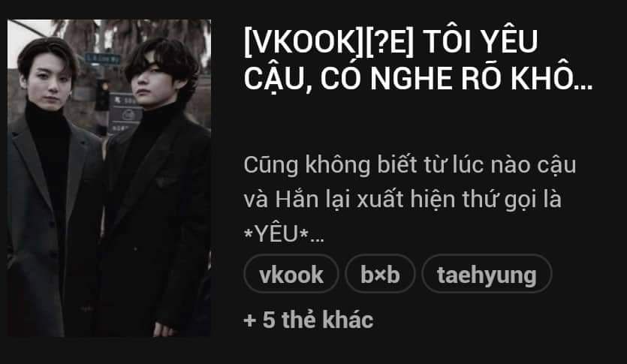Open the description starting "Cũng không biết"
Image resolution: width=627 pixels, height=364 pixels.
[410, 199]
